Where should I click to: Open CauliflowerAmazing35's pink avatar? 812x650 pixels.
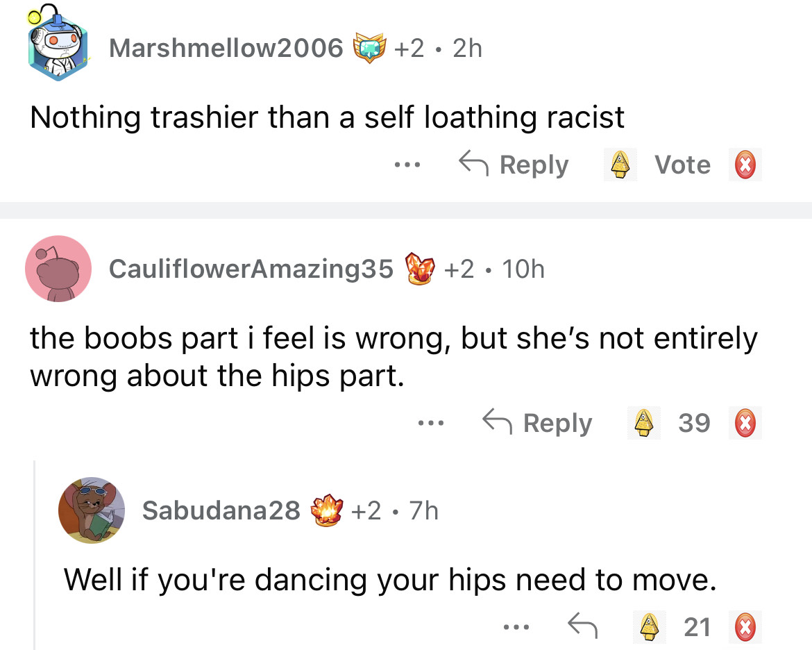point(58,269)
